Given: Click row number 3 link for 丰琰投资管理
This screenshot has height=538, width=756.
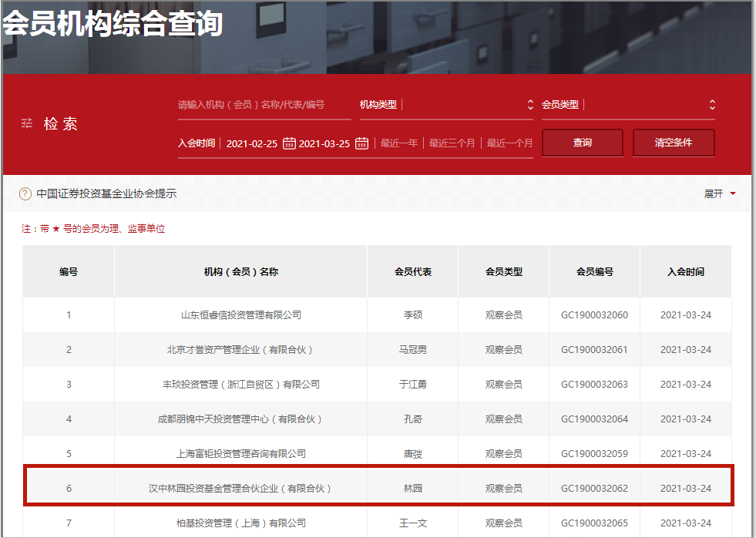Looking at the screenshot, I should [x=68, y=384].
